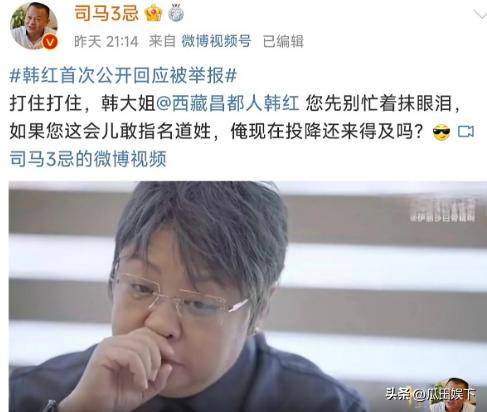The height and width of the screenshot is (412, 487).
Task: Play the embedded video thumbnail
Action: pos(248,296)
